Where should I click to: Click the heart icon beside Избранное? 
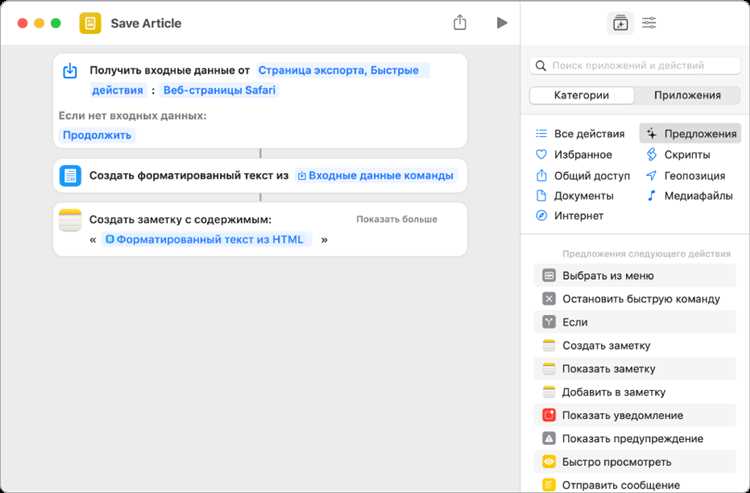point(541,154)
